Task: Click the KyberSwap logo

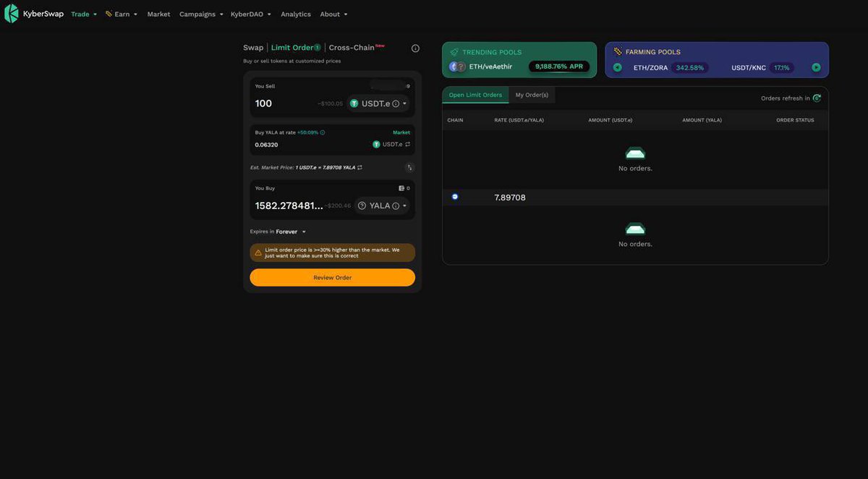Action: pyautogui.click(x=33, y=14)
